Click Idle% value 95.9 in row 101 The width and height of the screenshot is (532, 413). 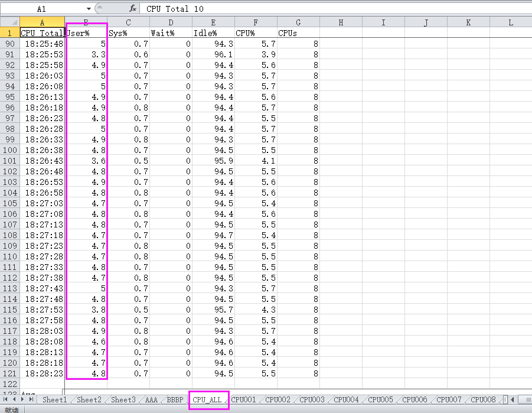coord(213,161)
